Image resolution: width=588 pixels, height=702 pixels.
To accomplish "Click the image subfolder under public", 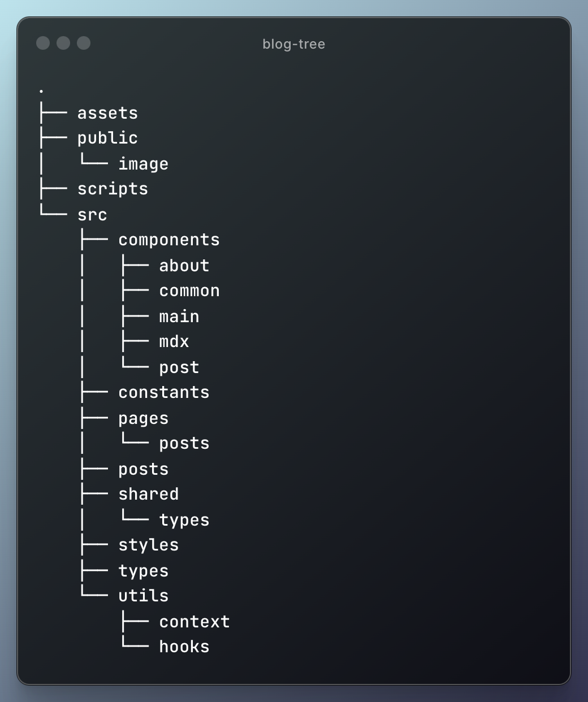I will (x=143, y=164).
